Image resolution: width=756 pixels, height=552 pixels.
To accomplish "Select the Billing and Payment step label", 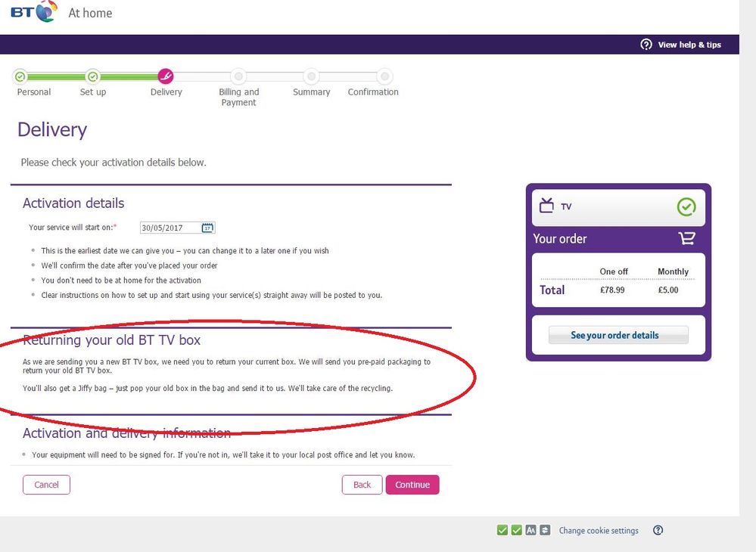I will click(238, 97).
